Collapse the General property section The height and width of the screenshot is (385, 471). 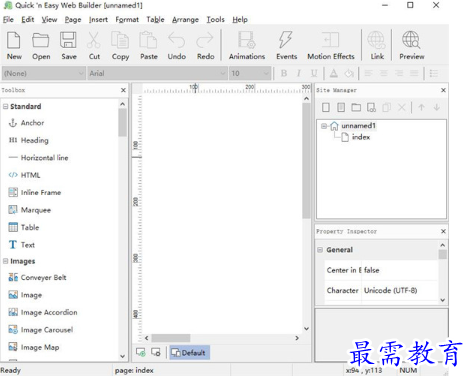pos(320,250)
